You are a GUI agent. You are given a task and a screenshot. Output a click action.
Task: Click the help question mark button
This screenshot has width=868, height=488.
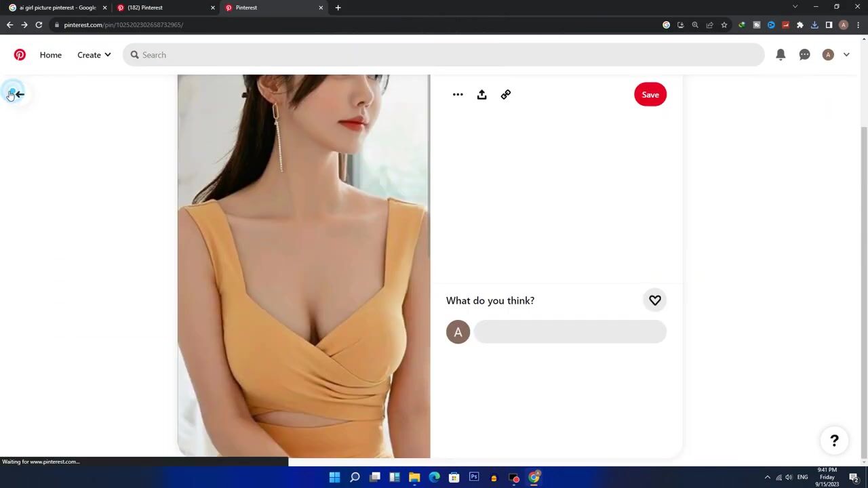pos(834,441)
